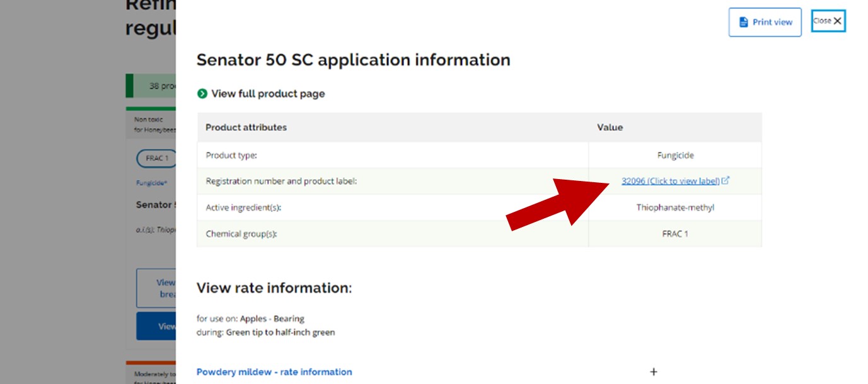Close the application information panel
This screenshot has height=384, width=868.
click(x=828, y=21)
